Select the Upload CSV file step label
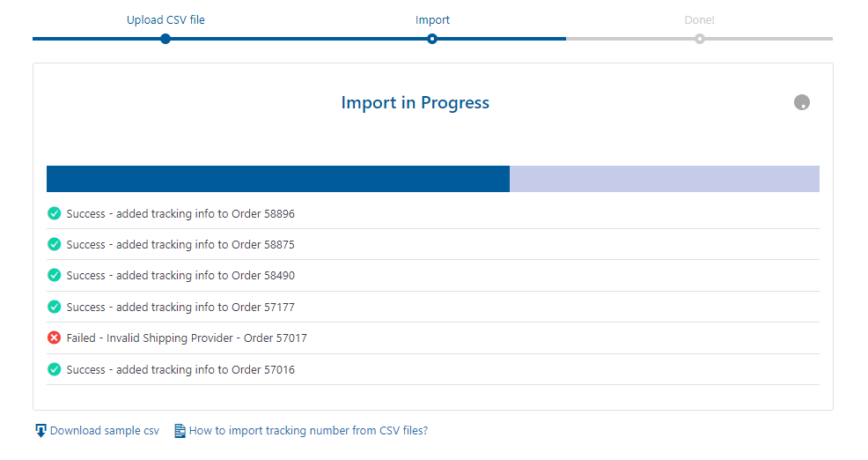Viewport: 868px width, 460px height. (166, 19)
